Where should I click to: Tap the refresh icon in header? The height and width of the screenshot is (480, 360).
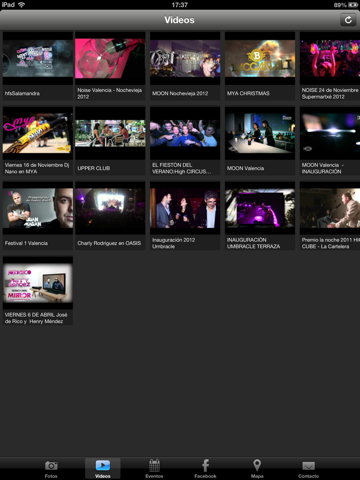tap(348, 20)
